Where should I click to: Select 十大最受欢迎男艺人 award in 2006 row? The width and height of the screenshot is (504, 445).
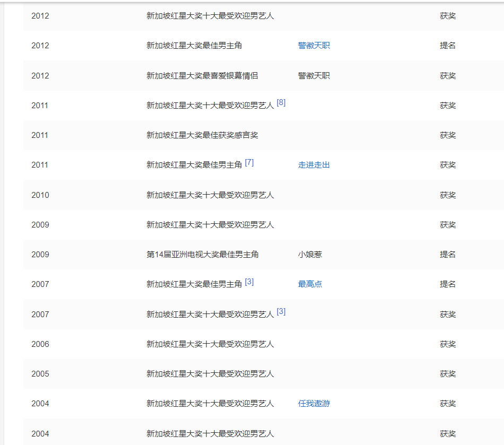pos(210,344)
